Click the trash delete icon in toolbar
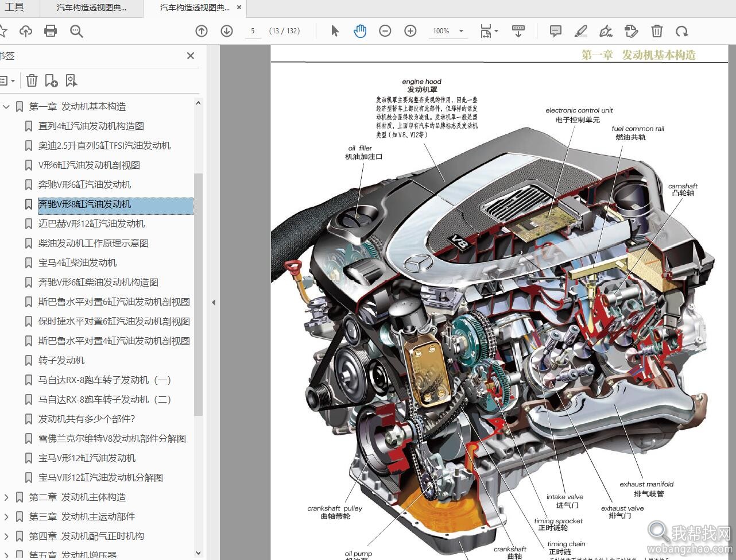Viewport: 736px width, 560px height. tap(657, 31)
